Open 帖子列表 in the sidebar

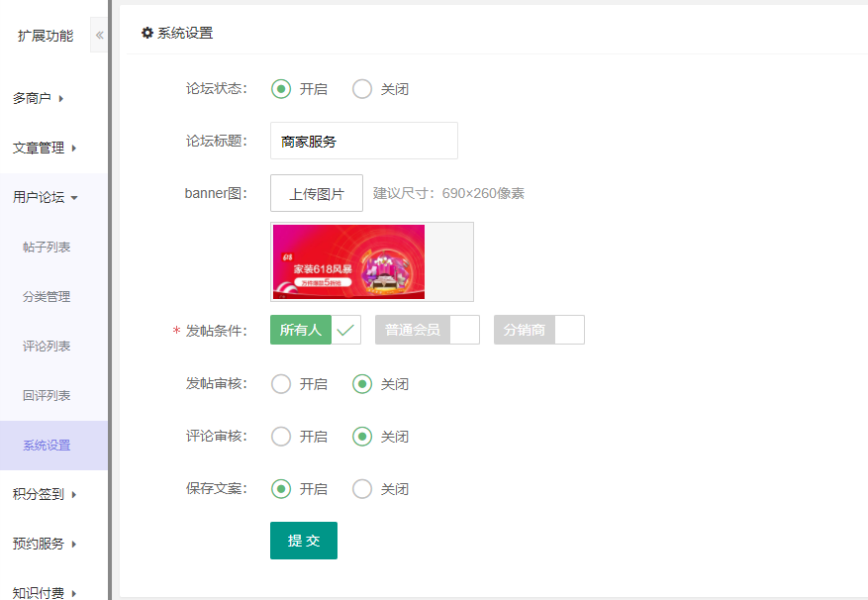coord(47,247)
